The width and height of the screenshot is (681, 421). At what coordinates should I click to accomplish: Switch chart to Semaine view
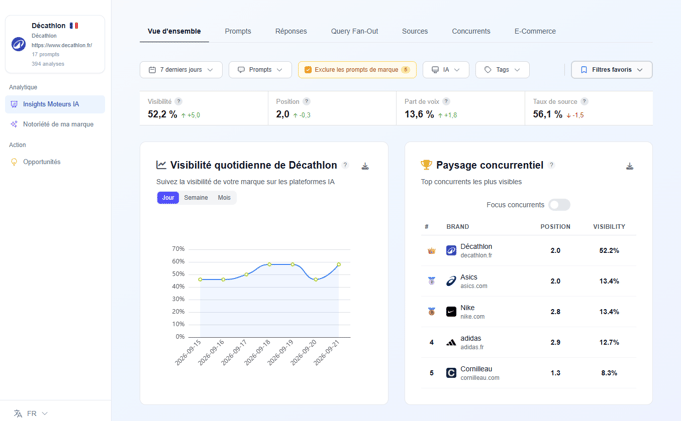[x=196, y=198]
